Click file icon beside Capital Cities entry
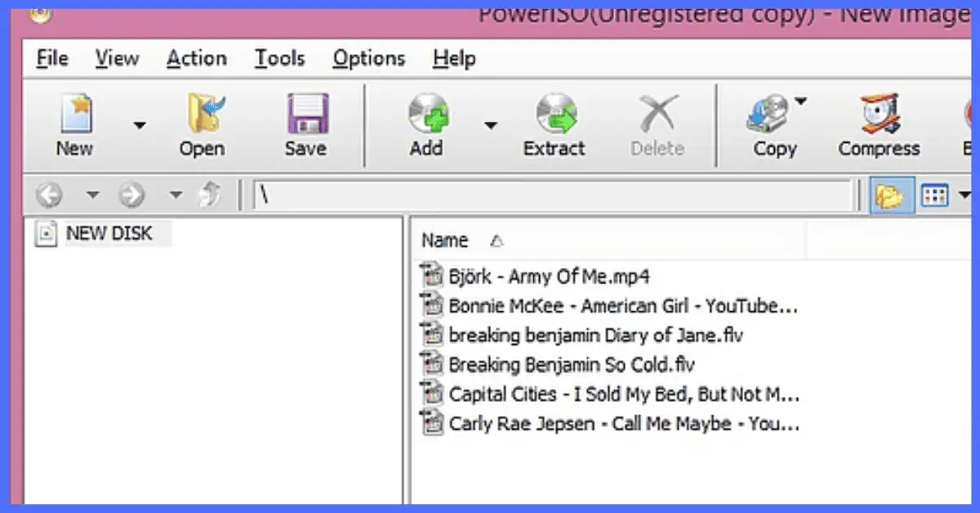Viewport: 980px width, 513px height. click(x=430, y=393)
